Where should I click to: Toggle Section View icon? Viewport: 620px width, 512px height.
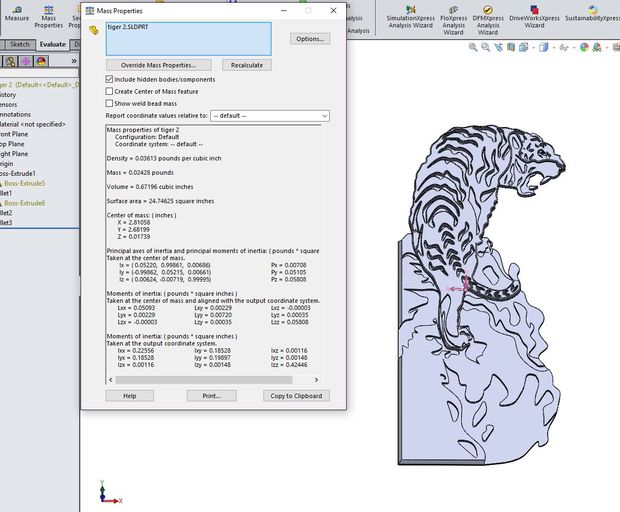coord(511,47)
